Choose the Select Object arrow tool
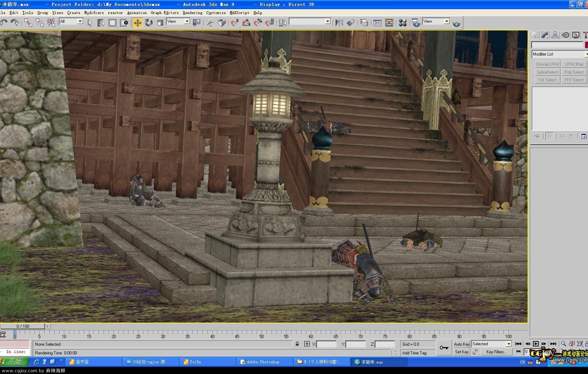Viewport: 588px width, 374px height. 90,23
